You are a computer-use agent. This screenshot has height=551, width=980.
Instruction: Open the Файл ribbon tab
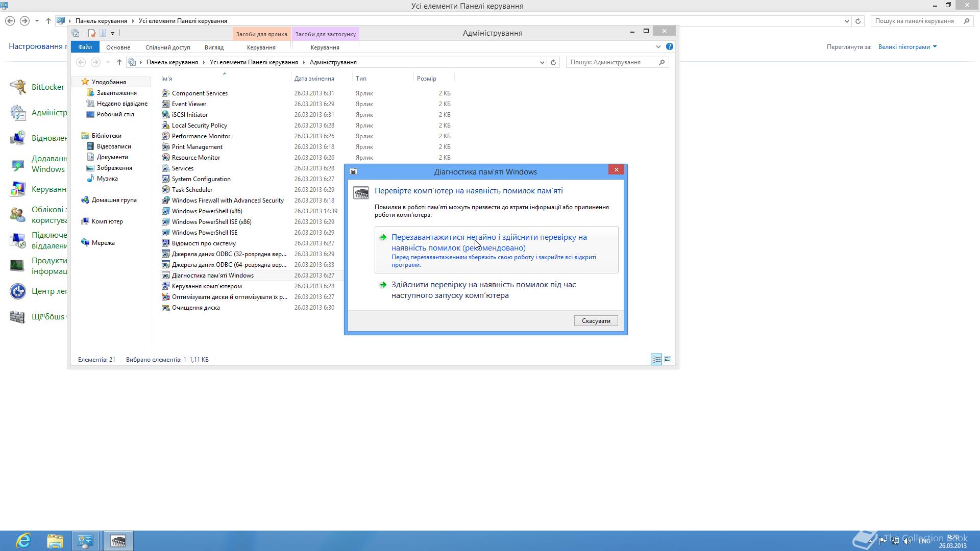tap(85, 47)
